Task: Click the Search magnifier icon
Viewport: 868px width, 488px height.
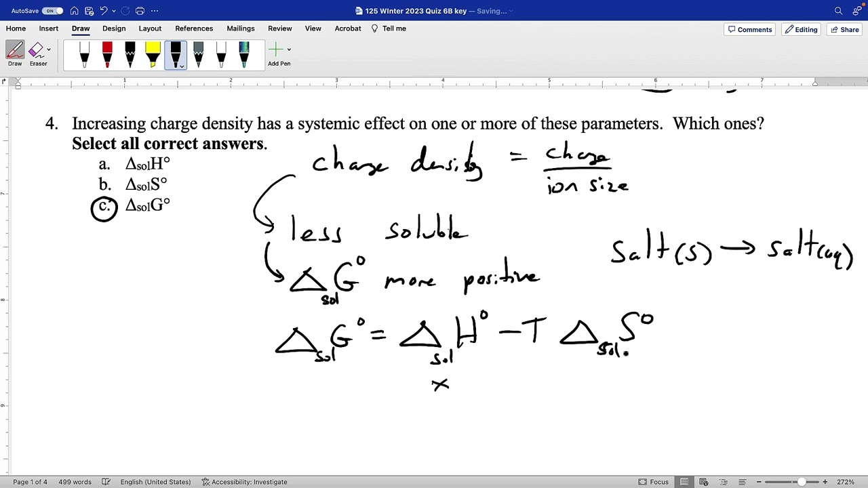Action: pos(838,11)
